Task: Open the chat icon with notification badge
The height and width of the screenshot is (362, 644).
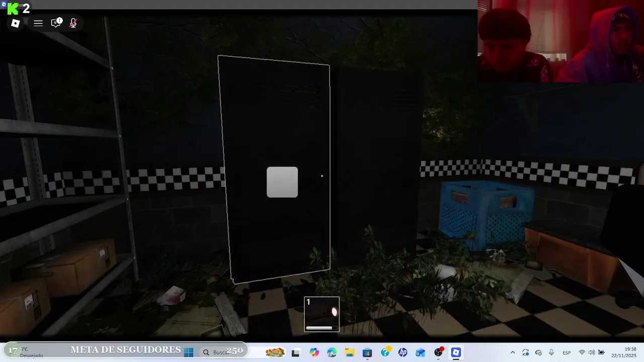Action: 56,23
